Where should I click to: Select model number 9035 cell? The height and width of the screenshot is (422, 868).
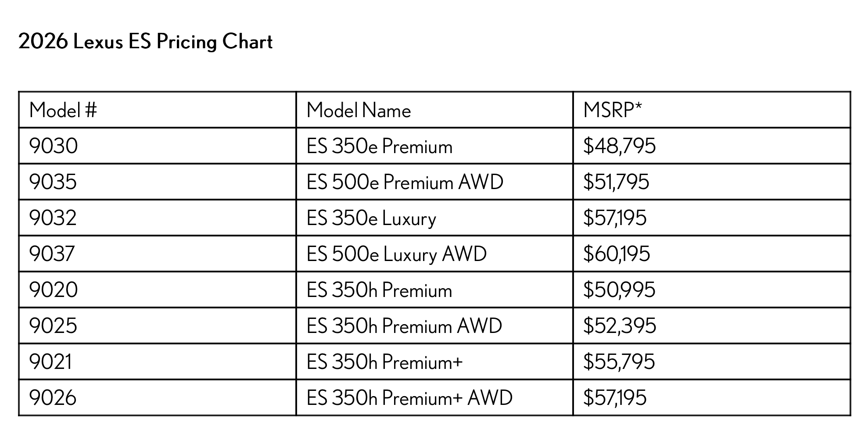(53, 182)
